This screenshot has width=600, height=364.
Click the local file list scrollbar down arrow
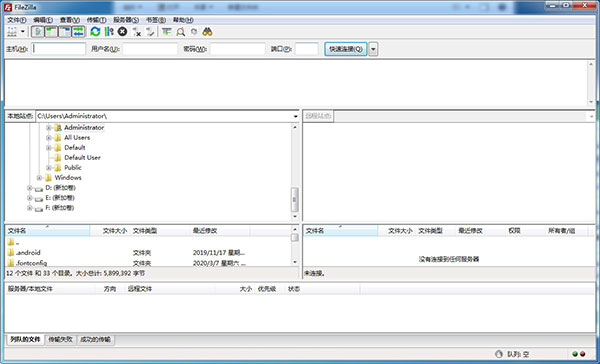tap(295, 262)
